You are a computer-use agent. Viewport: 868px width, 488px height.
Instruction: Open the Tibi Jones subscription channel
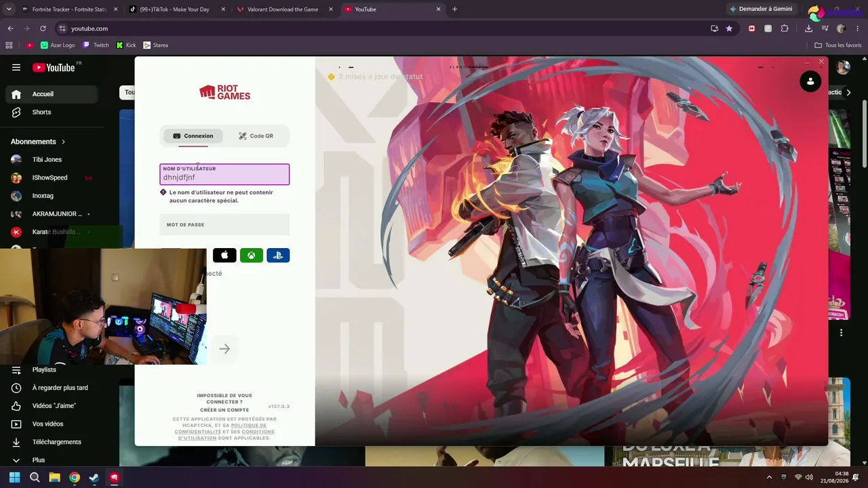coord(47,159)
